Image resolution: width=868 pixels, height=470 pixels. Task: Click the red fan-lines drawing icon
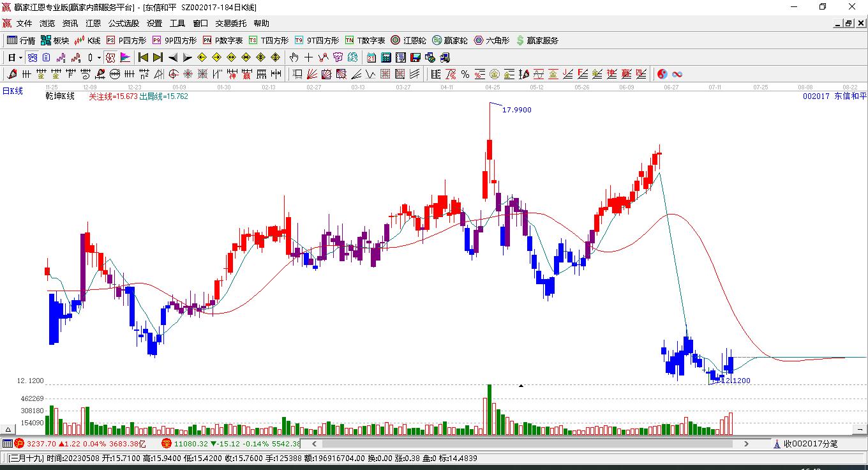pyautogui.click(x=312, y=74)
